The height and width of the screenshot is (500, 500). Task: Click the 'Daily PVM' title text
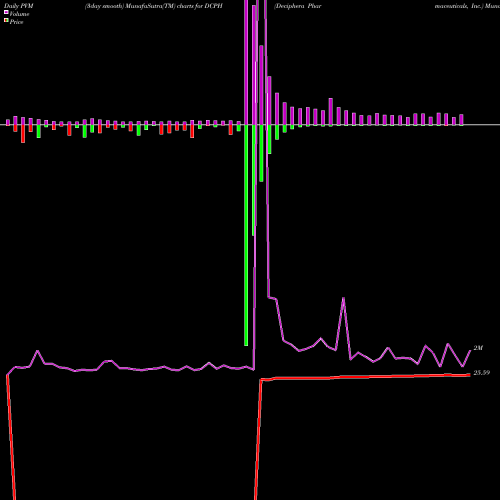(x=19, y=6)
